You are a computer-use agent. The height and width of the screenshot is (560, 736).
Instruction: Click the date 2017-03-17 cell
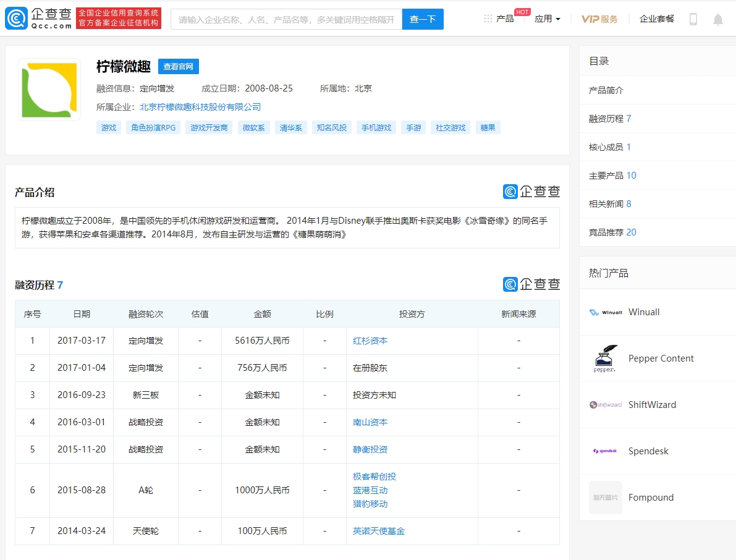click(82, 341)
